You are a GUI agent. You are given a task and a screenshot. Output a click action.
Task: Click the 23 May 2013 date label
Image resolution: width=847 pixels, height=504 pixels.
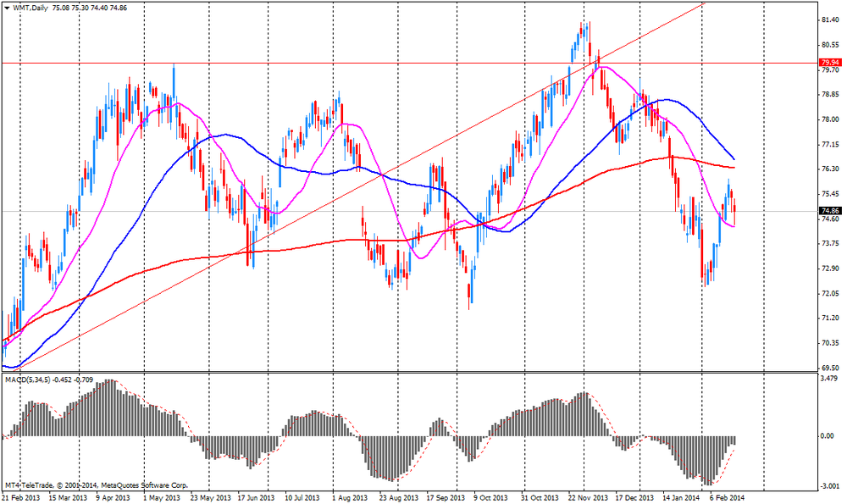tap(210, 497)
